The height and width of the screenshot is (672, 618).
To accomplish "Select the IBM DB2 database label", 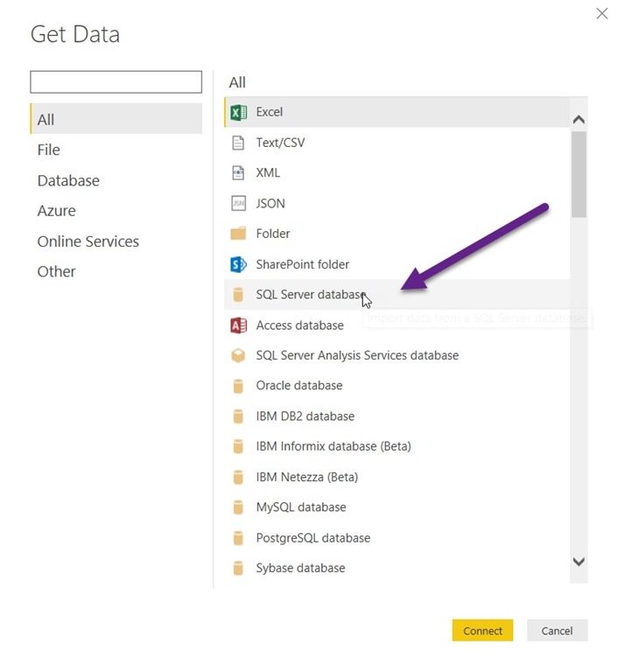I will pos(305,416).
